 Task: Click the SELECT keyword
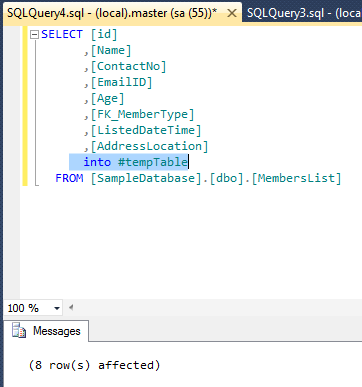[x=62, y=34]
